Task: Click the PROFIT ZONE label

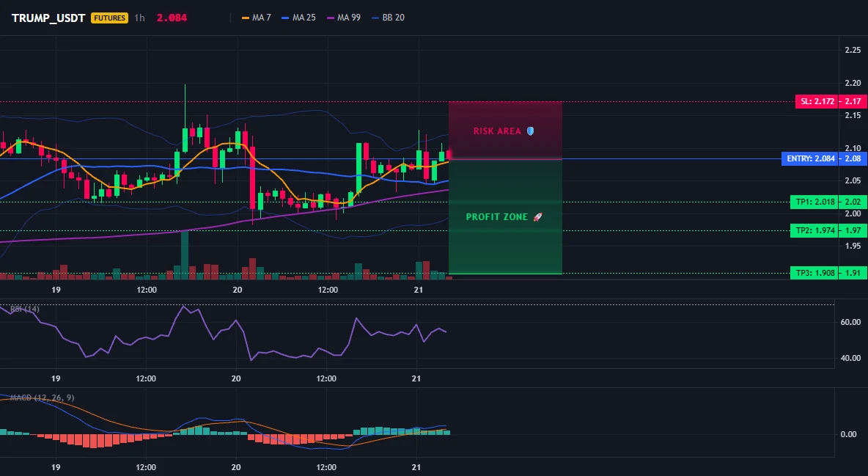Action: [497, 216]
